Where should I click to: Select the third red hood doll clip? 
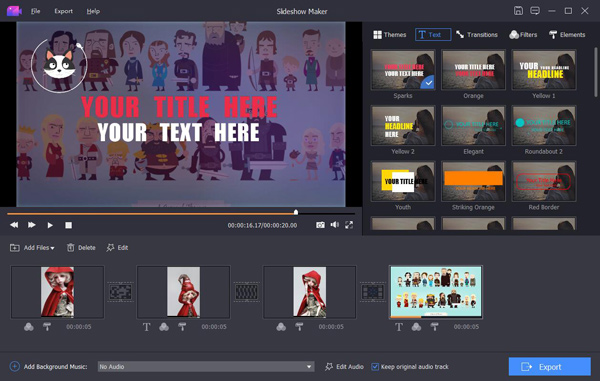(x=310, y=292)
